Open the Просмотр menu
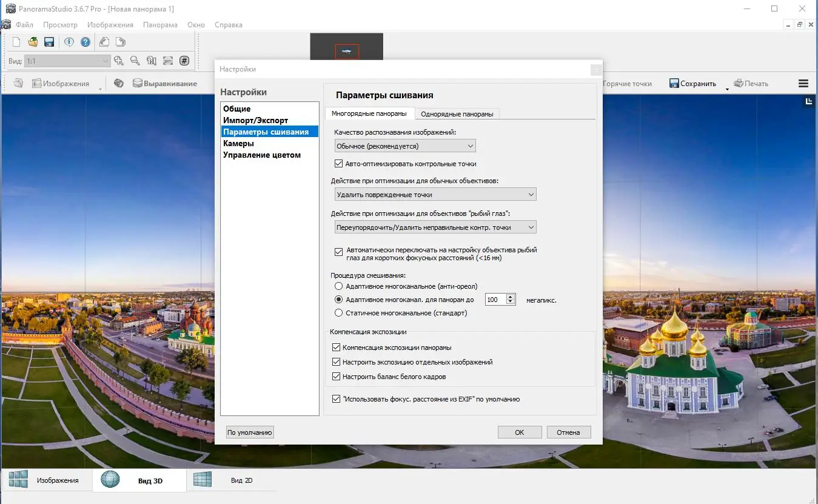The height and width of the screenshot is (504, 818). point(61,25)
